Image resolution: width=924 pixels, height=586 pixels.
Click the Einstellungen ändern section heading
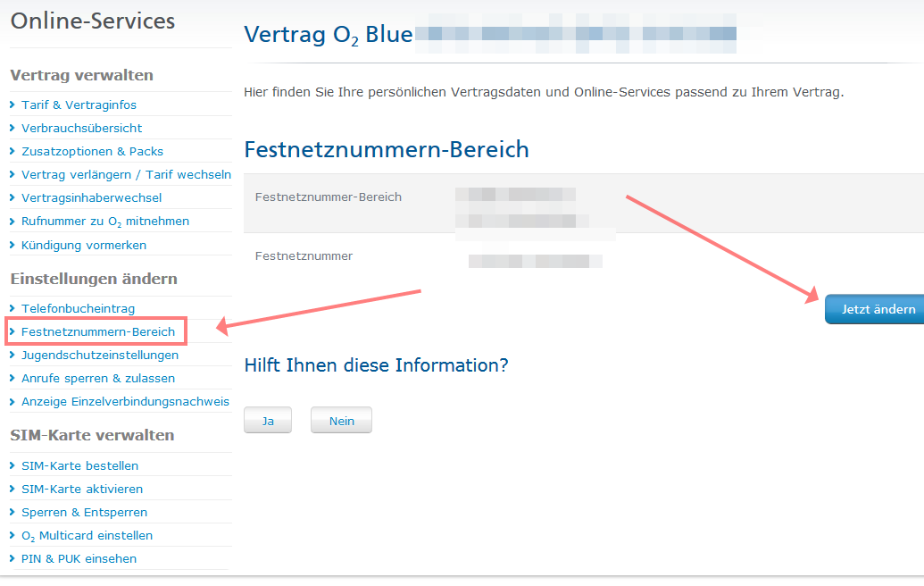(94, 279)
